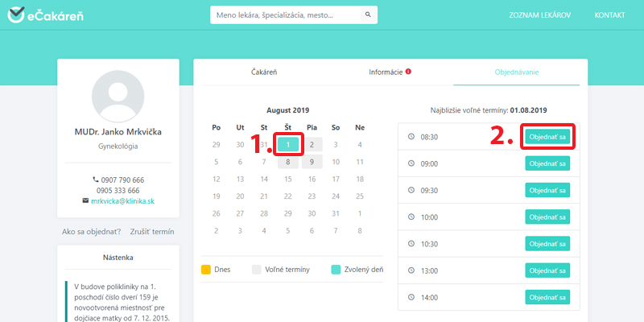Open the KONTAKT menu item

click(609, 16)
